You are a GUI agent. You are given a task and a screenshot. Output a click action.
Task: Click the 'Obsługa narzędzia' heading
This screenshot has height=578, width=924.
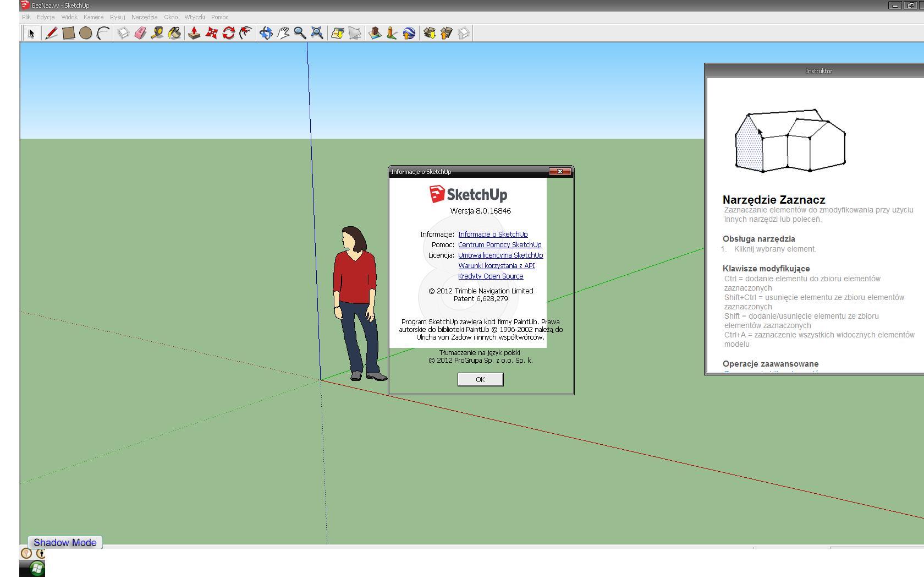(x=759, y=239)
